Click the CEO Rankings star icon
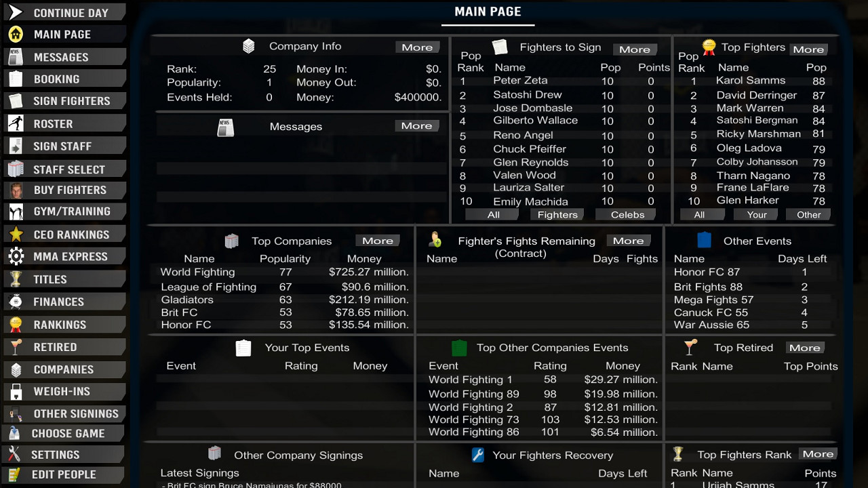Viewport: 868px width, 488px height. 16,235
